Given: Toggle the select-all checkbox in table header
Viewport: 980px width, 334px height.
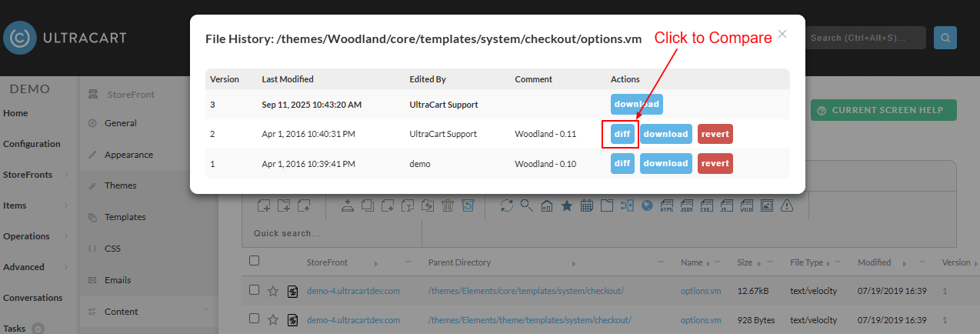Looking at the screenshot, I should tap(255, 262).
